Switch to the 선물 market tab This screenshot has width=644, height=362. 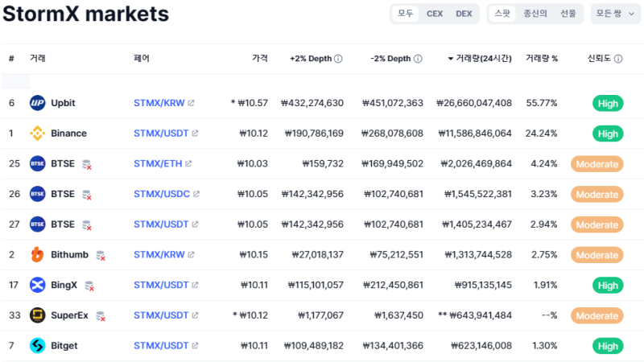pos(568,14)
